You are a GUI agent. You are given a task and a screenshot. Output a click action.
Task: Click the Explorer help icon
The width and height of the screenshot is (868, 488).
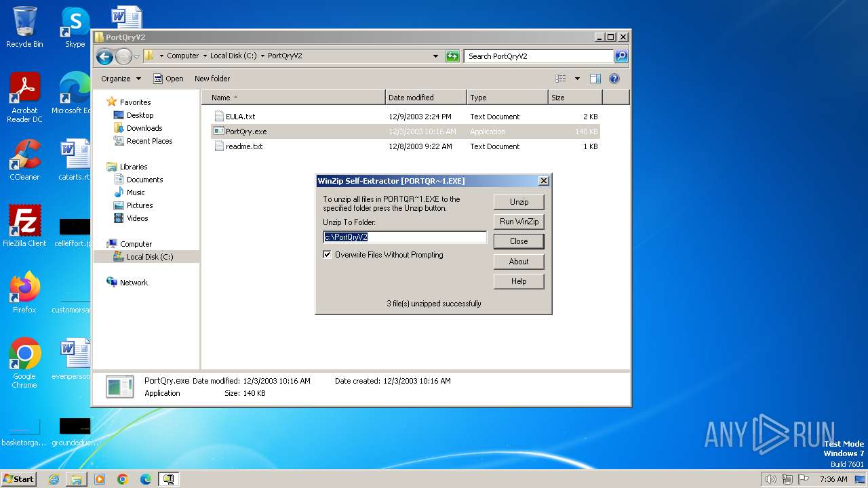(x=614, y=79)
